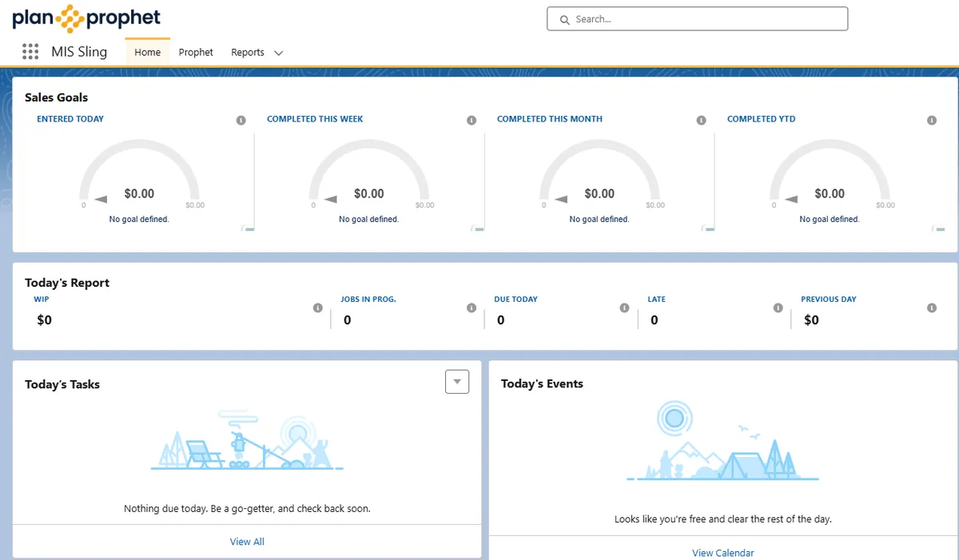Open Today's Tasks filter dropdown
This screenshot has width=959, height=560.
[457, 382]
